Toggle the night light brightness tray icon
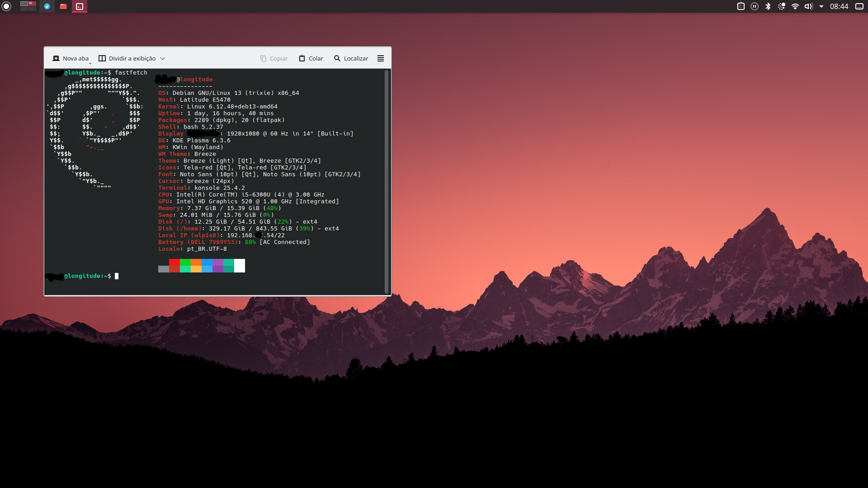The height and width of the screenshot is (488, 868). [x=781, y=6]
